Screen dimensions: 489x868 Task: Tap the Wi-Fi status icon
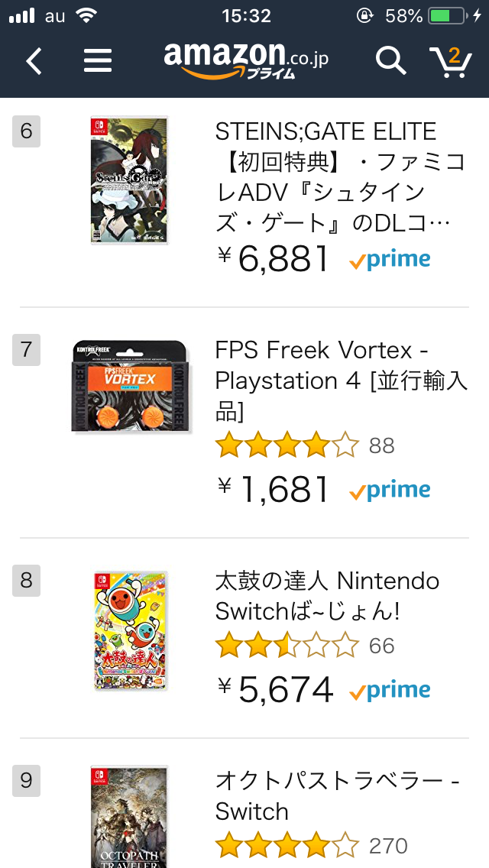pos(86,15)
